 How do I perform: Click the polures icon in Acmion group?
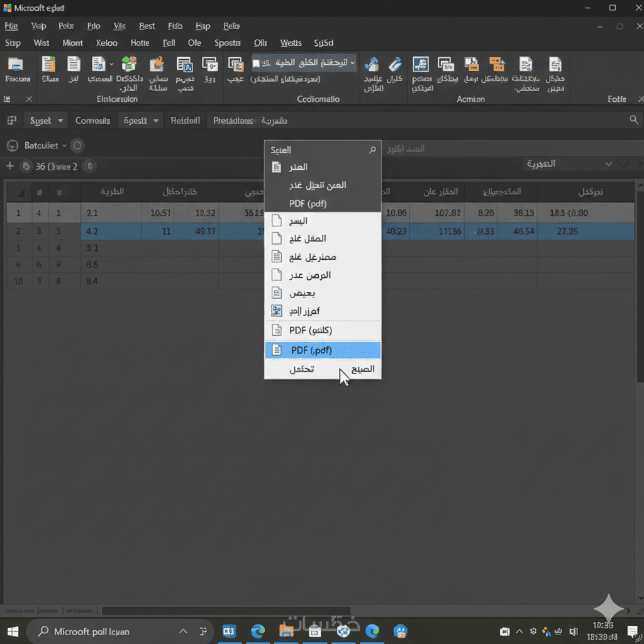421,64
